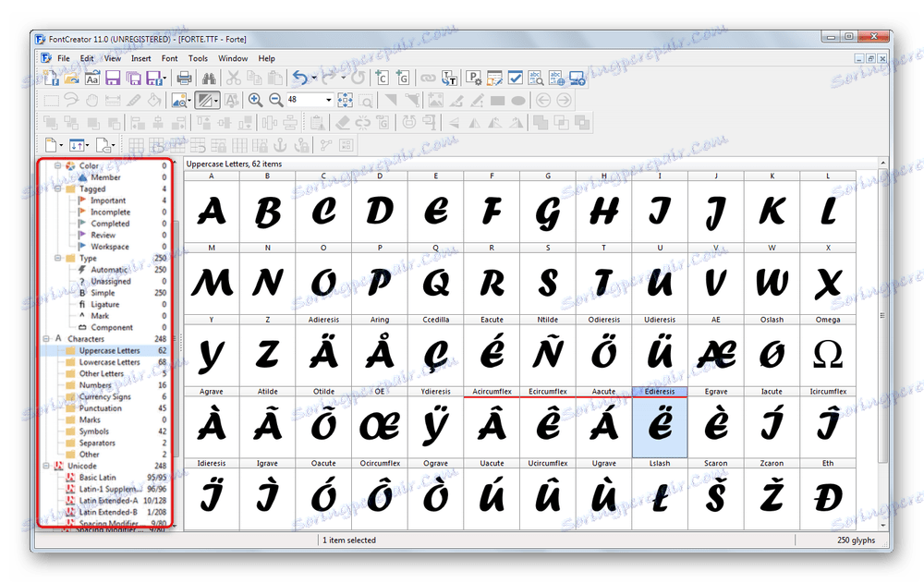
Task: Click the Zoom In magnifier icon
Action: click(255, 100)
